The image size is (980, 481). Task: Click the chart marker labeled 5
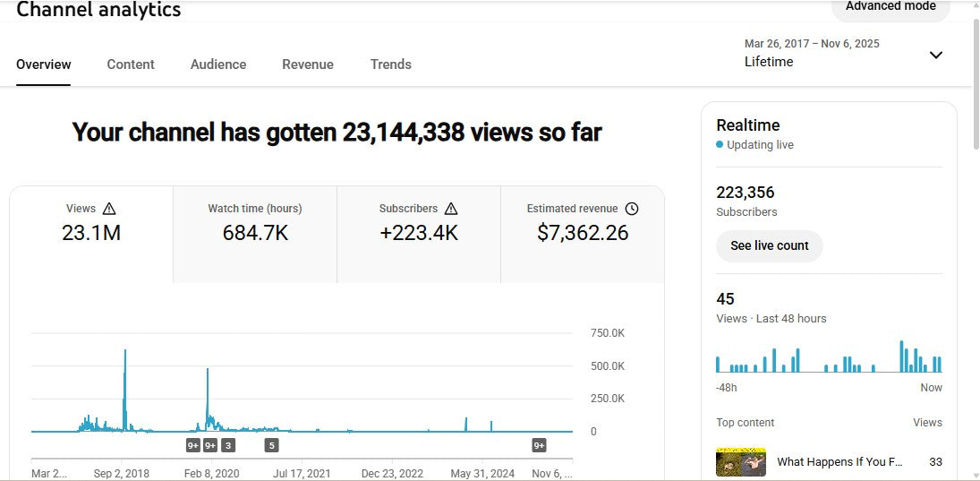click(271, 445)
